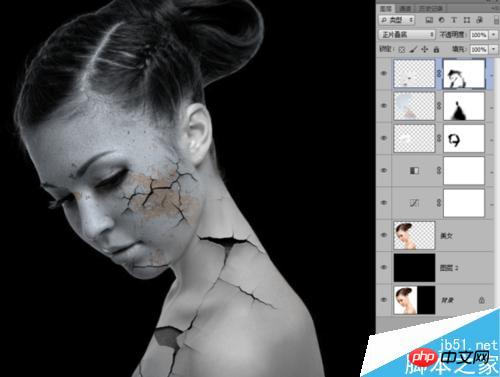Click the smart object filter icon

[479, 20]
